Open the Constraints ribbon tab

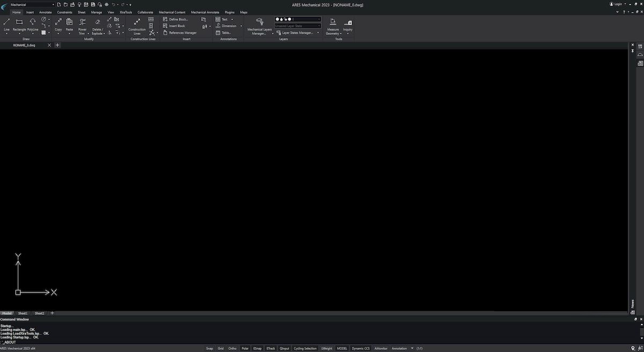tap(64, 12)
